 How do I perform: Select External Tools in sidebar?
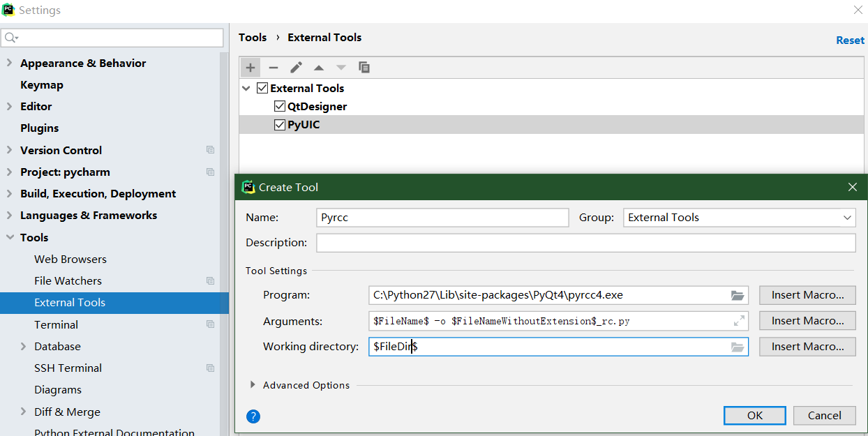[x=114, y=303]
